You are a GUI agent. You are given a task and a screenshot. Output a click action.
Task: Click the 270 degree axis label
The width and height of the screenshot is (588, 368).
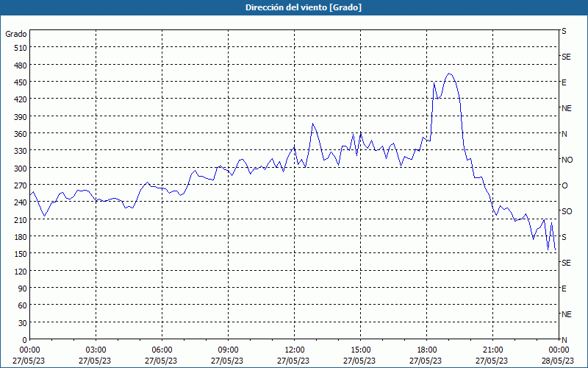(x=21, y=185)
